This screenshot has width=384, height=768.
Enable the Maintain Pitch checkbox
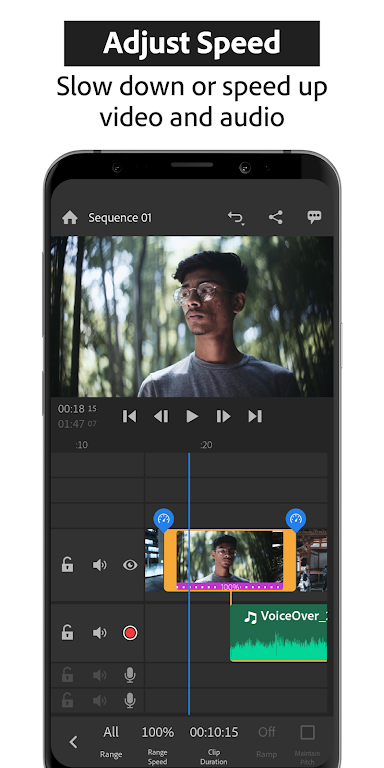307,733
